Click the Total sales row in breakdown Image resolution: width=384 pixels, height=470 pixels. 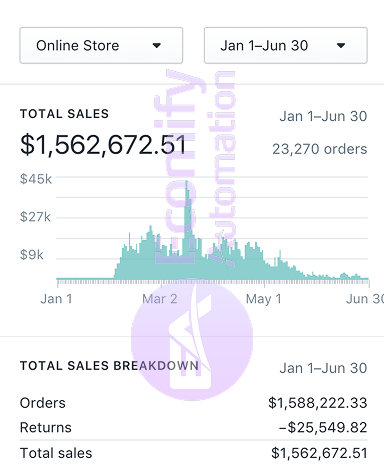click(193, 453)
